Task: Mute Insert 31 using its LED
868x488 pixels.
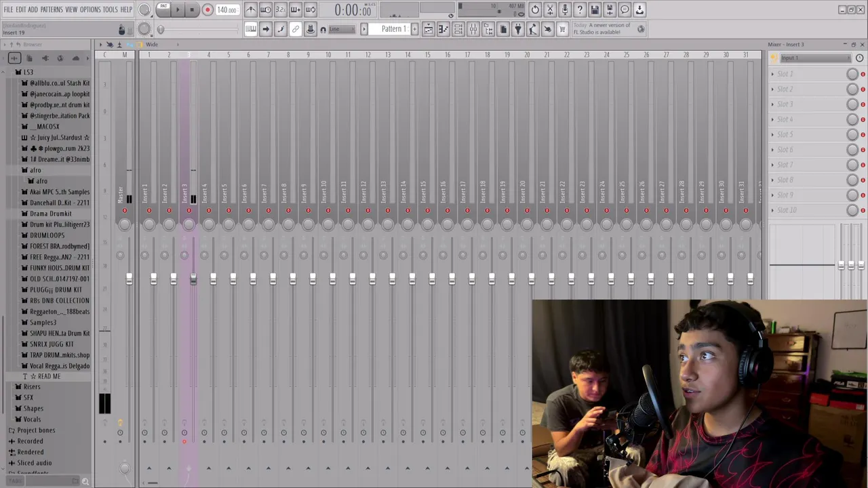Action: click(745, 211)
